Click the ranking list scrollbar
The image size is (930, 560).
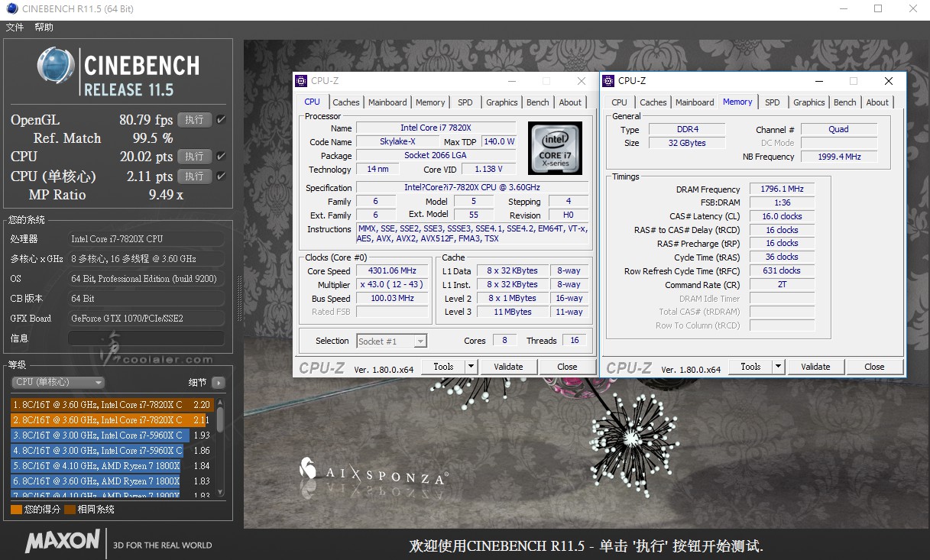tap(220, 447)
